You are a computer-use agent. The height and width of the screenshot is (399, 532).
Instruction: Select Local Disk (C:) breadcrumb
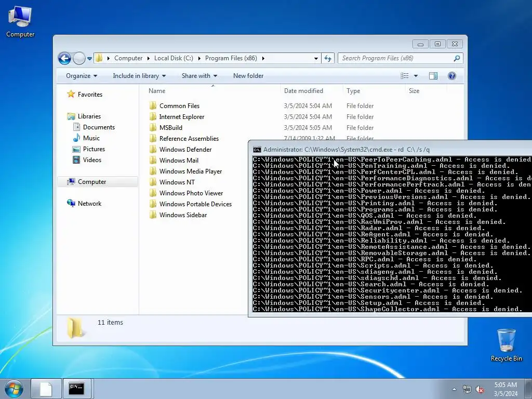(x=174, y=58)
